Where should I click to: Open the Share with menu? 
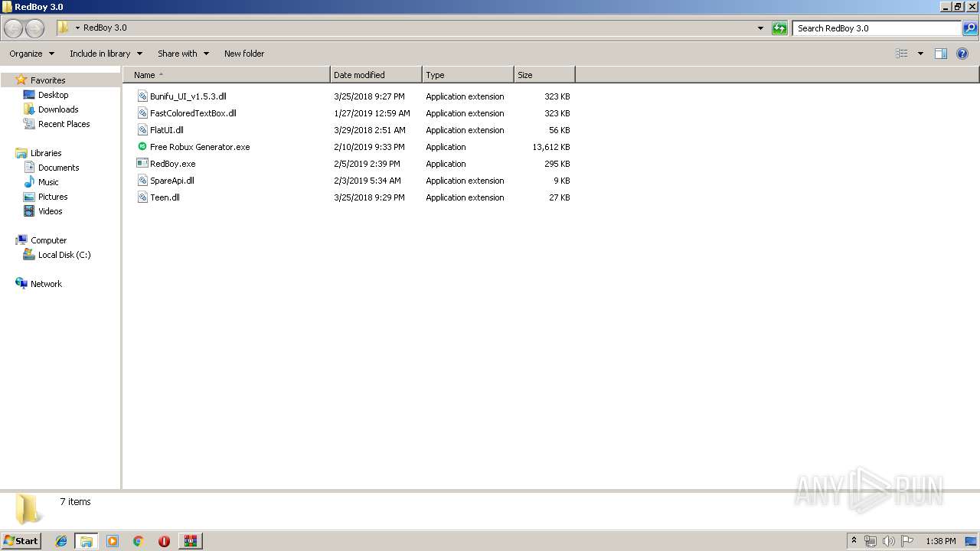(x=183, y=54)
